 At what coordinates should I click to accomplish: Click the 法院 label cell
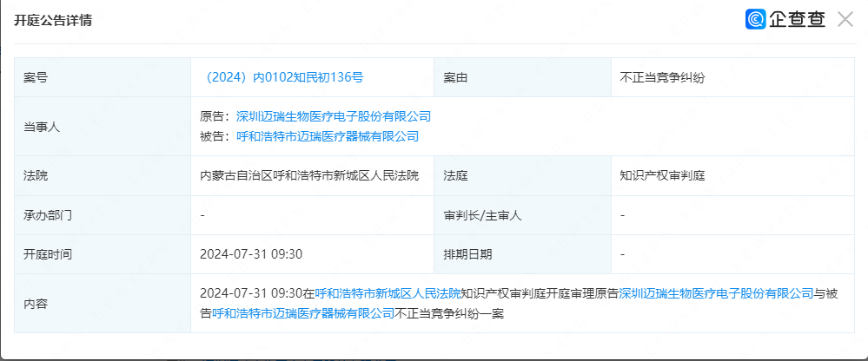(x=103, y=176)
